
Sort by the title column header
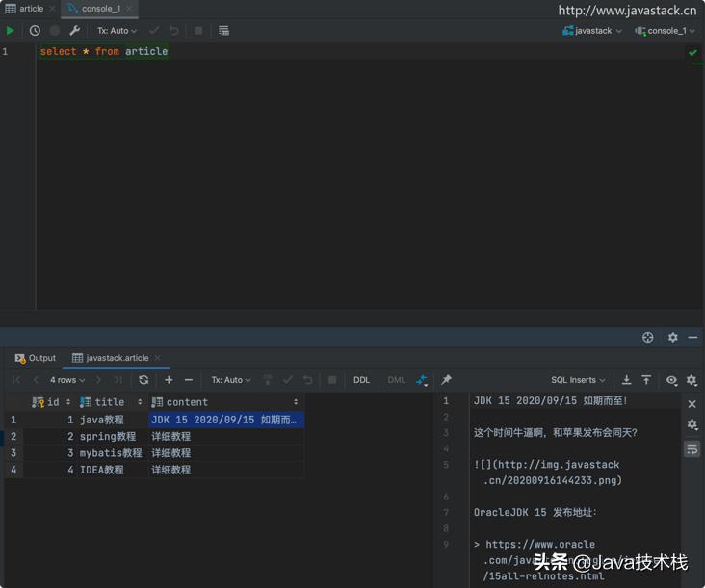point(111,402)
